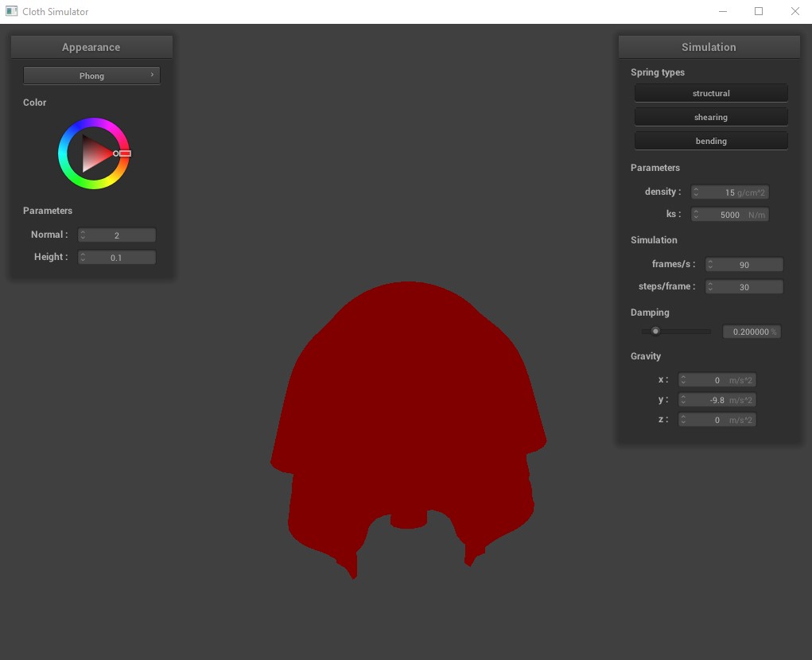Click the Gravity x value field
The width and height of the screenshot is (812, 660).
[x=717, y=380]
